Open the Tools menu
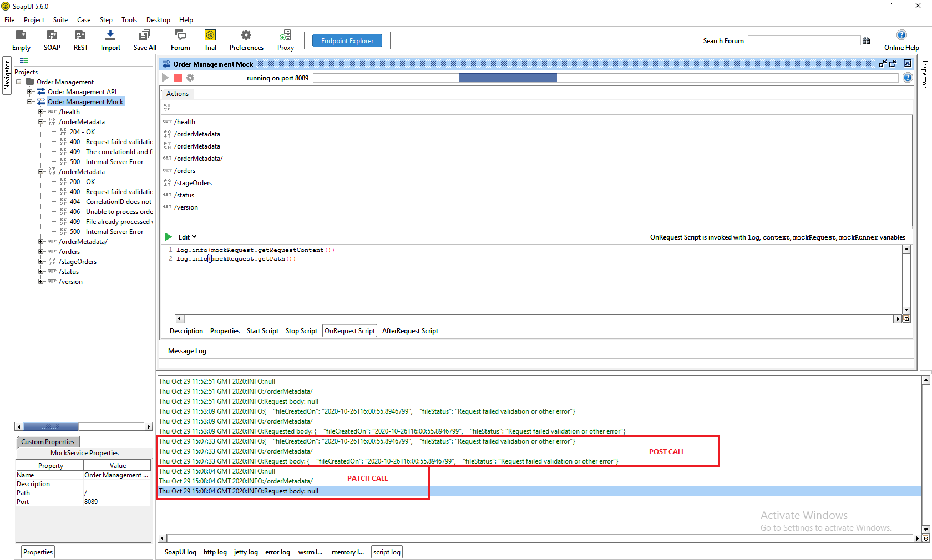 [129, 20]
